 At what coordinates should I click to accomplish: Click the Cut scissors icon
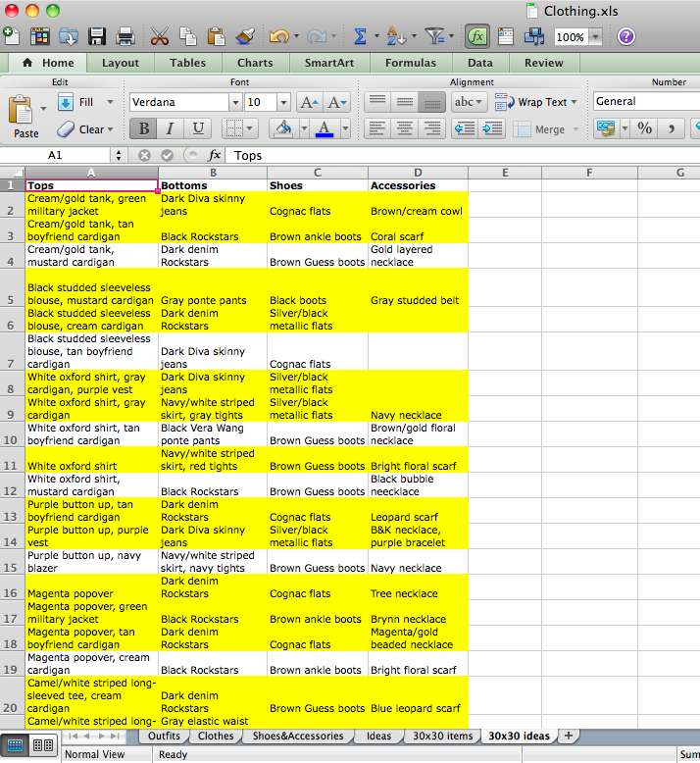[x=160, y=36]
